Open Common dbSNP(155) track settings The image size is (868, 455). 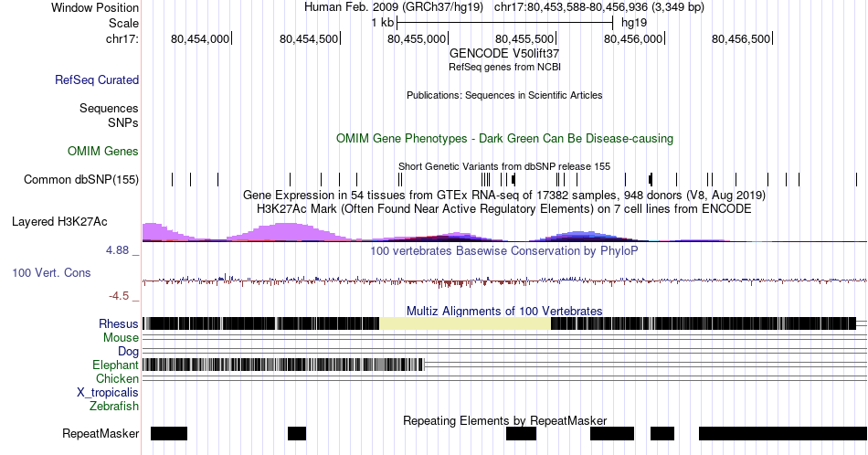tap(80, 179)
